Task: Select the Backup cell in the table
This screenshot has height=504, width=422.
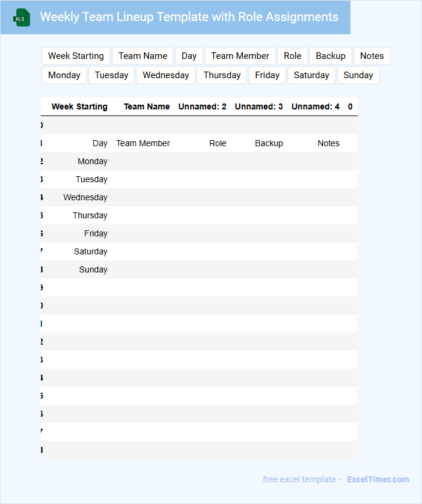Action: point(269,143)
